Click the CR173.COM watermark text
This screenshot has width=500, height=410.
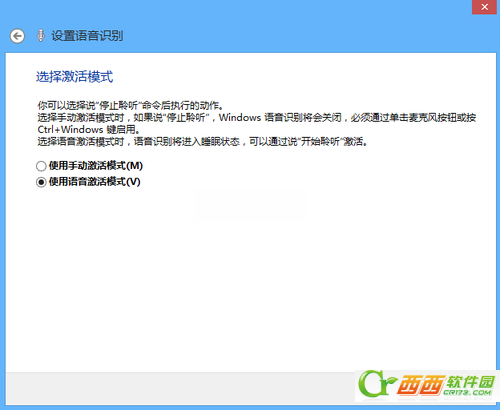coord(468,392)
